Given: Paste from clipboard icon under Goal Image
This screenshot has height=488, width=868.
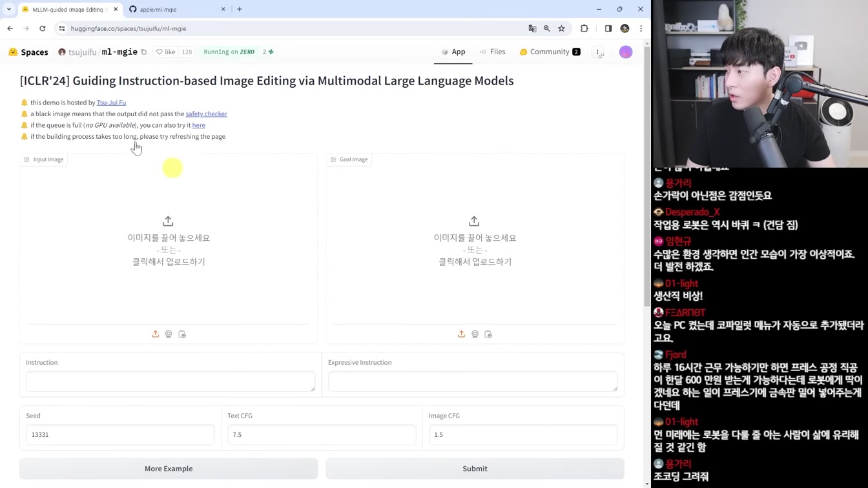Looking at the screenshot, I should tap(488, 334).
